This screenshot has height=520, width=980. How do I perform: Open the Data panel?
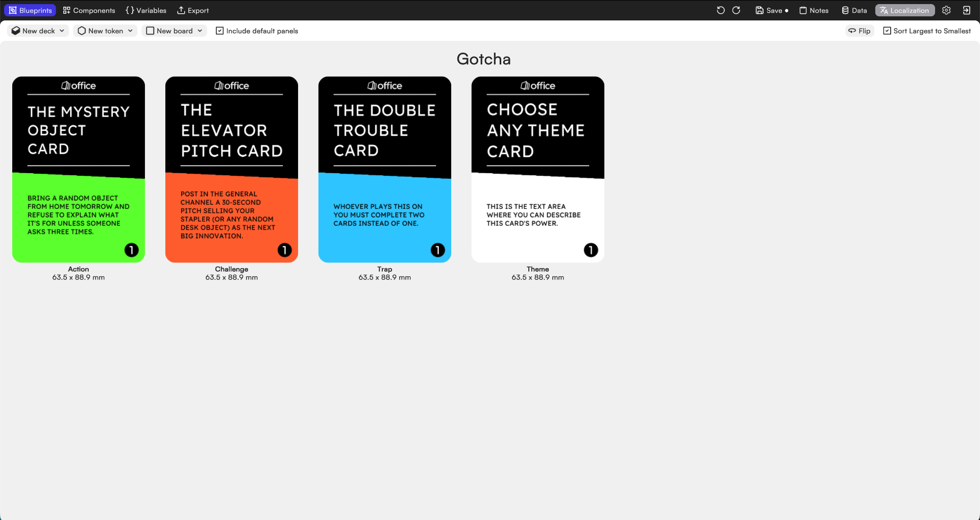tap(854, 10)
